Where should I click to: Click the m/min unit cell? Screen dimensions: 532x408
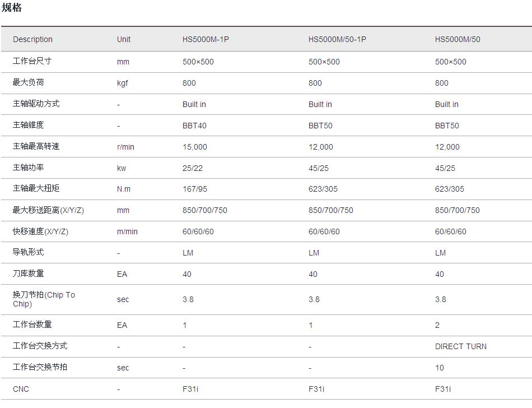pyautogui.click(x=127, y=231)
